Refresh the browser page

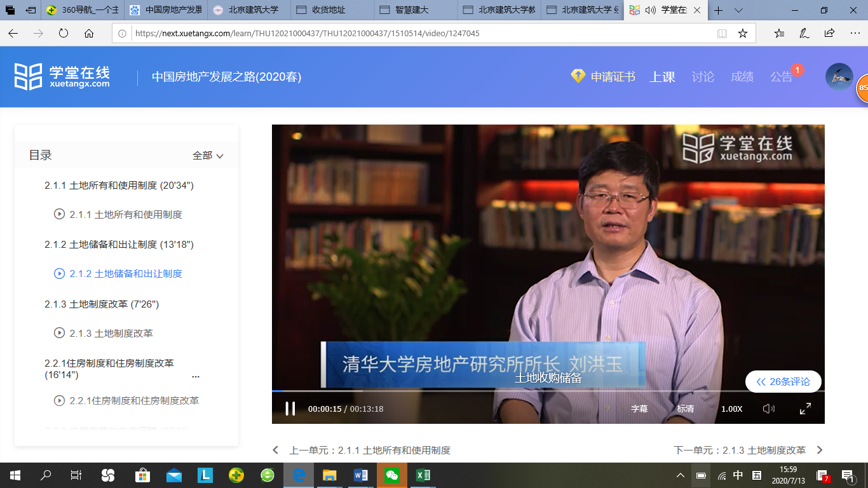pyautogui.click(x=64, y=34)
